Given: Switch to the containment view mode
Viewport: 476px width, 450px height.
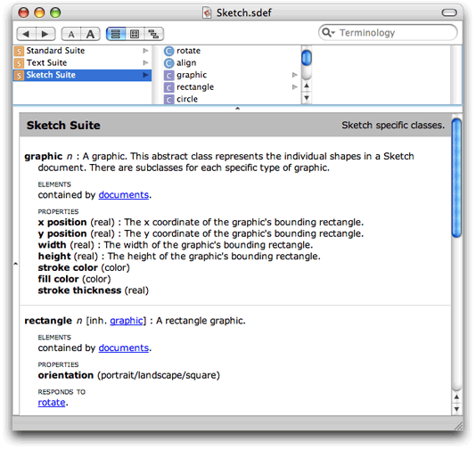Looking at the screenshot, I should [x=135, y=34].
